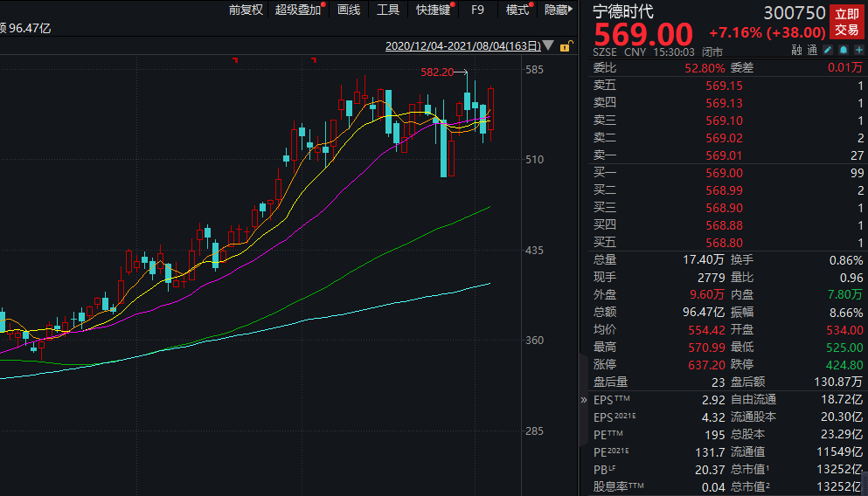Click the bell price alert icon
868x496 pixels.
pos(843,51)
